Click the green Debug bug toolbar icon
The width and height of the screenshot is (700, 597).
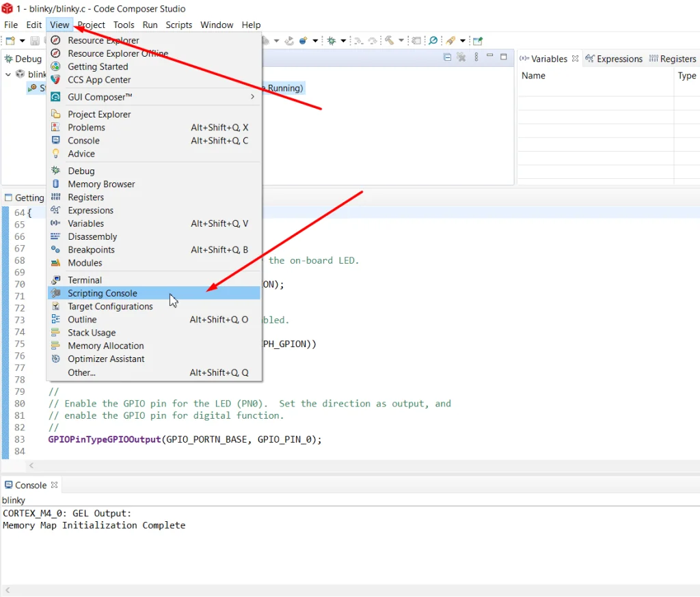tap(332, 40)
